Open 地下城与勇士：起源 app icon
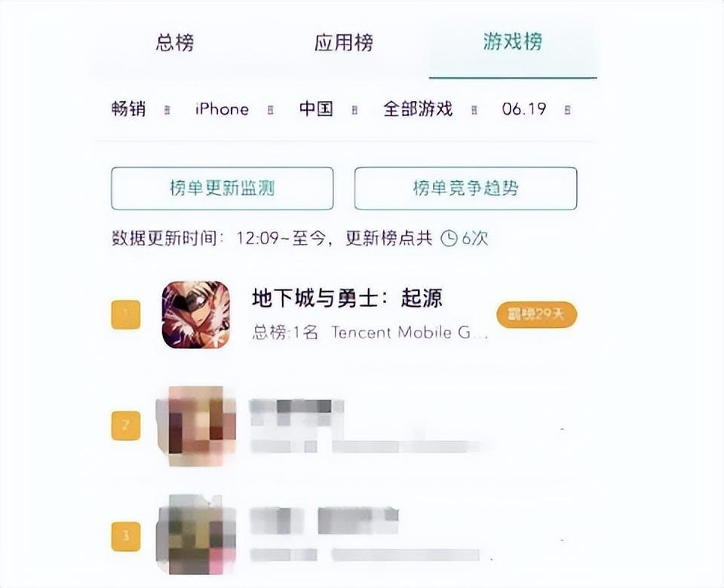724x588 pixels. pyautogui.click(x=196, y=315)
